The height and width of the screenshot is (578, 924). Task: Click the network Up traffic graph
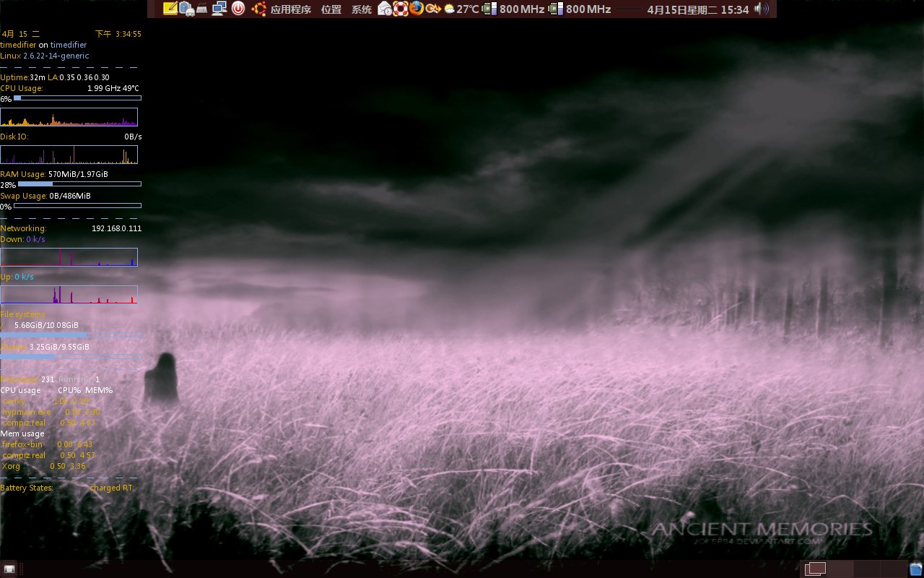[x=69, y=294]
